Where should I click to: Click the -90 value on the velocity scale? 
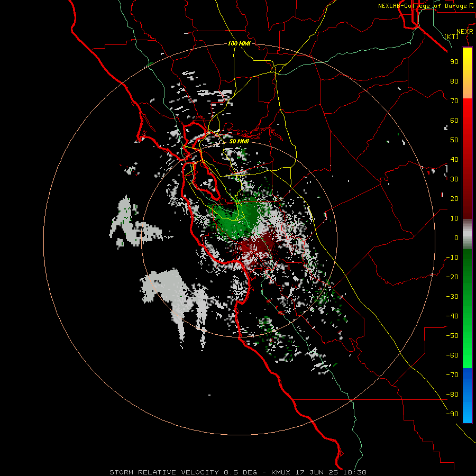[x=452, y=414]
